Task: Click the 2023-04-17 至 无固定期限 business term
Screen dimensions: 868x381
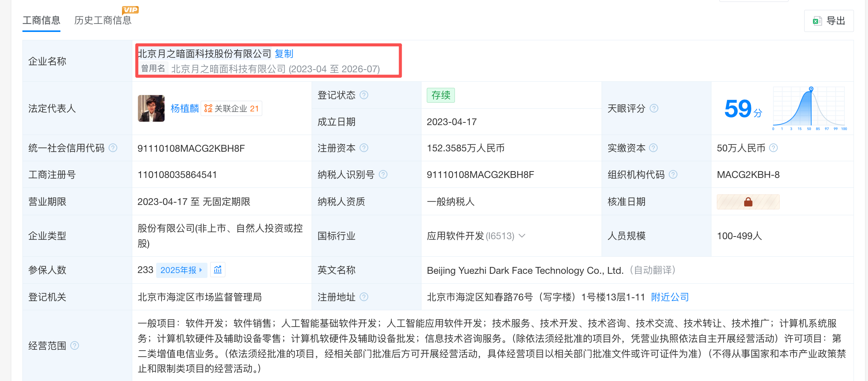Action: click(194, 202)
